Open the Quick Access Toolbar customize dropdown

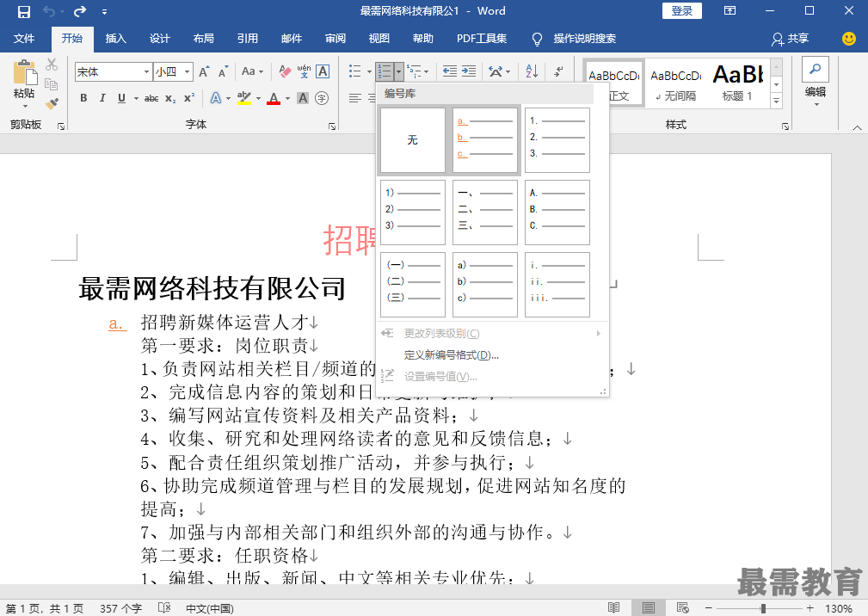(x=105, y=12)
